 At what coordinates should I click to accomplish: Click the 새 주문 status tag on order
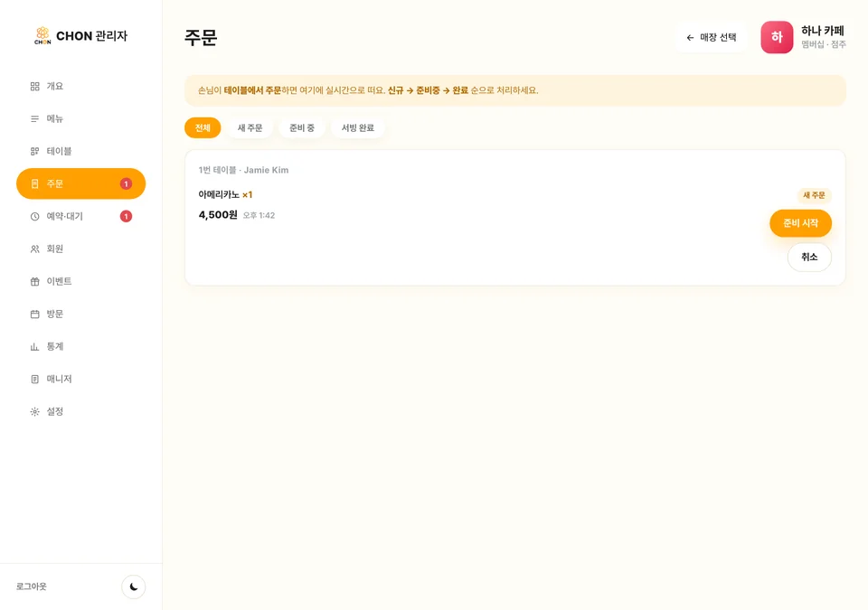(x=814, y=195)
